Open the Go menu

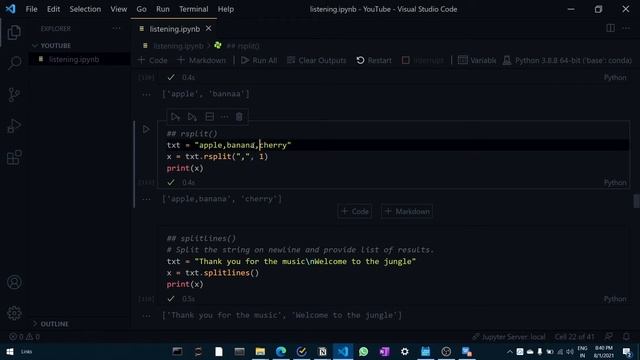(x=141, y=9)
